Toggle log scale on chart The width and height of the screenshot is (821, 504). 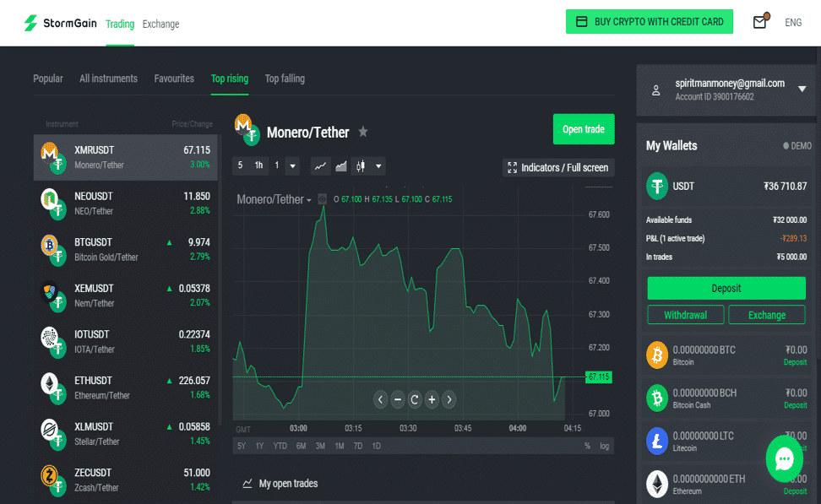coord(604,446)
